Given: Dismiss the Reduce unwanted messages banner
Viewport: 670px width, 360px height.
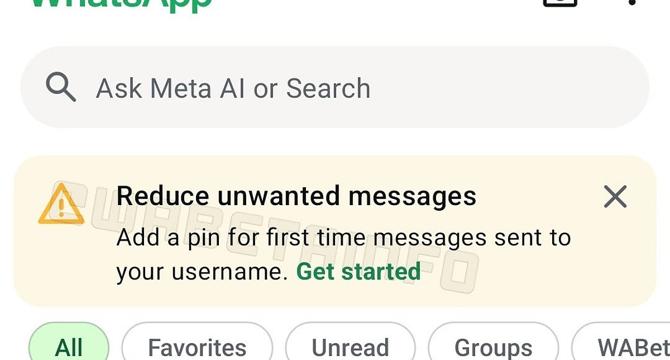Looking at the screenshot, I should pos(615,196).
